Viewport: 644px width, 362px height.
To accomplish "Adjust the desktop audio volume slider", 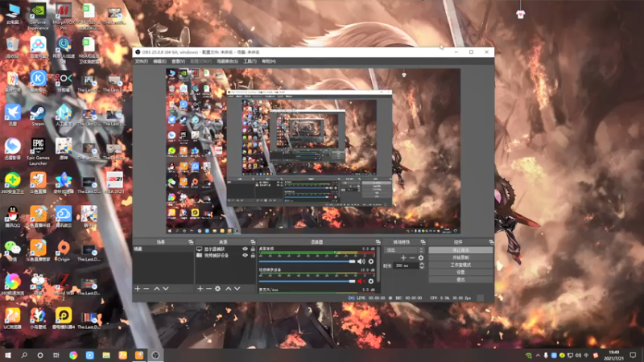I will (308, 261).
